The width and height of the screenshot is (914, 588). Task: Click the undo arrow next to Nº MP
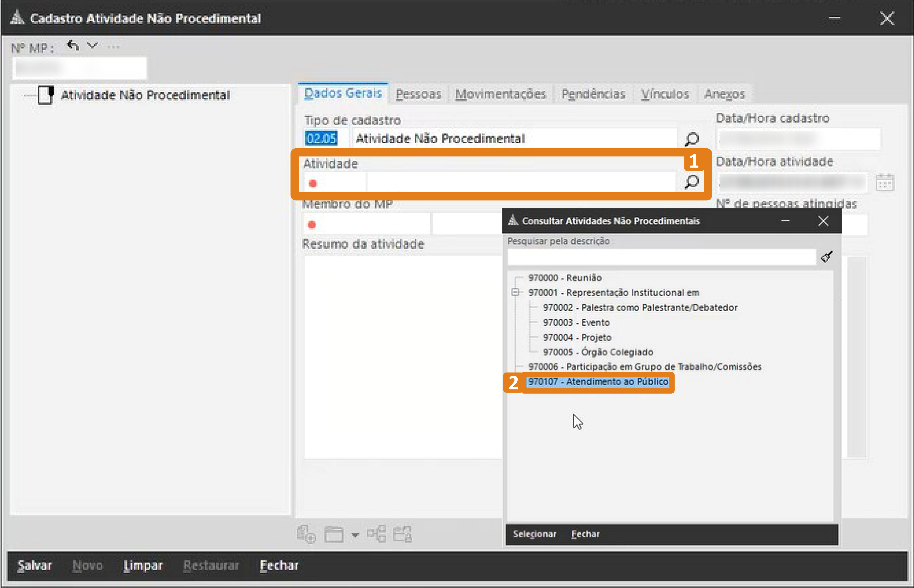point(72,46)
